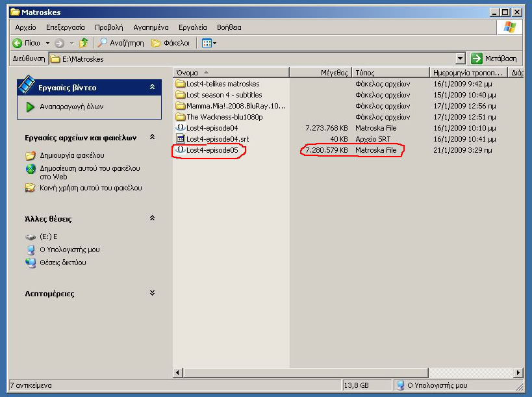Sort by Ημερομηνία τροποπ... column header
This screenshot has height=397, width=532.
point(468,73)
